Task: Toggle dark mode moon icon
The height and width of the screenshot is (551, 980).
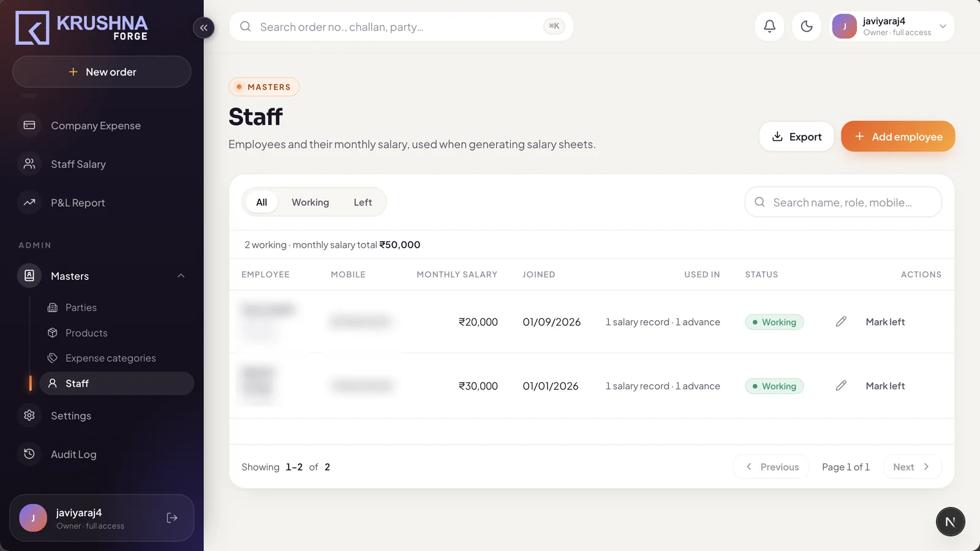Action: (807, 26)
